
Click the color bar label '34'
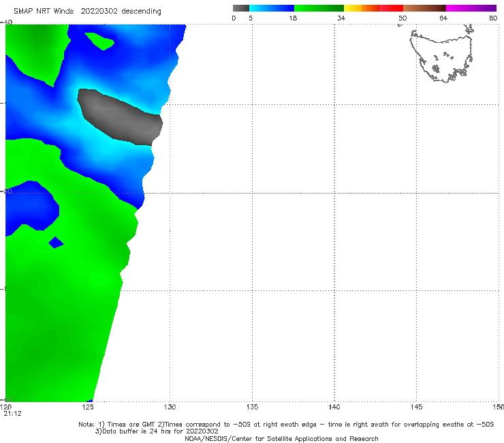click(x=341, y=18)
